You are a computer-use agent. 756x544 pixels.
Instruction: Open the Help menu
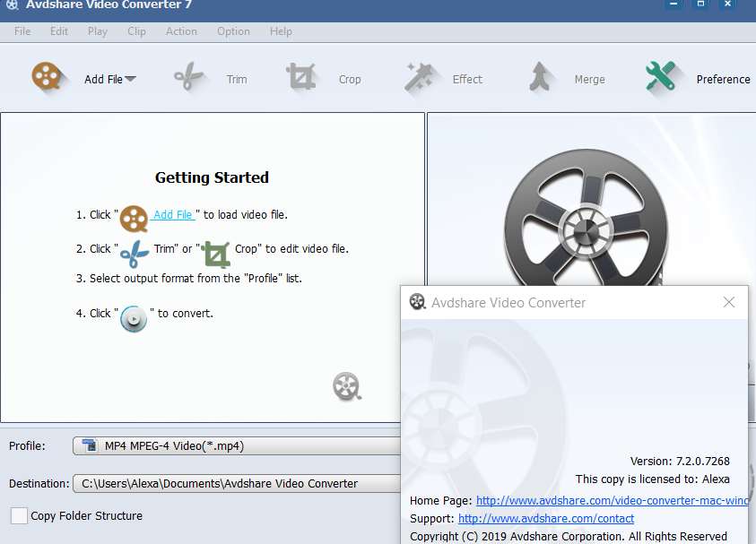tap(281, 31)
